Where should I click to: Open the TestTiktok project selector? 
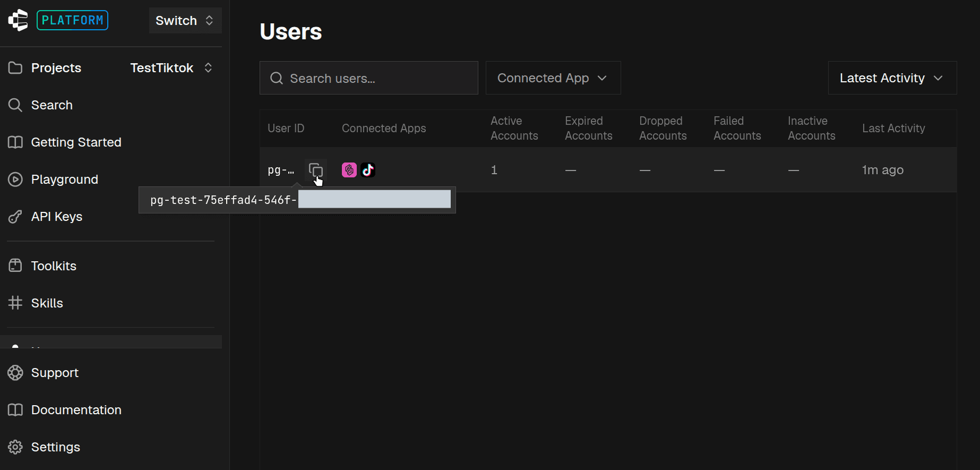coord(171,68)
